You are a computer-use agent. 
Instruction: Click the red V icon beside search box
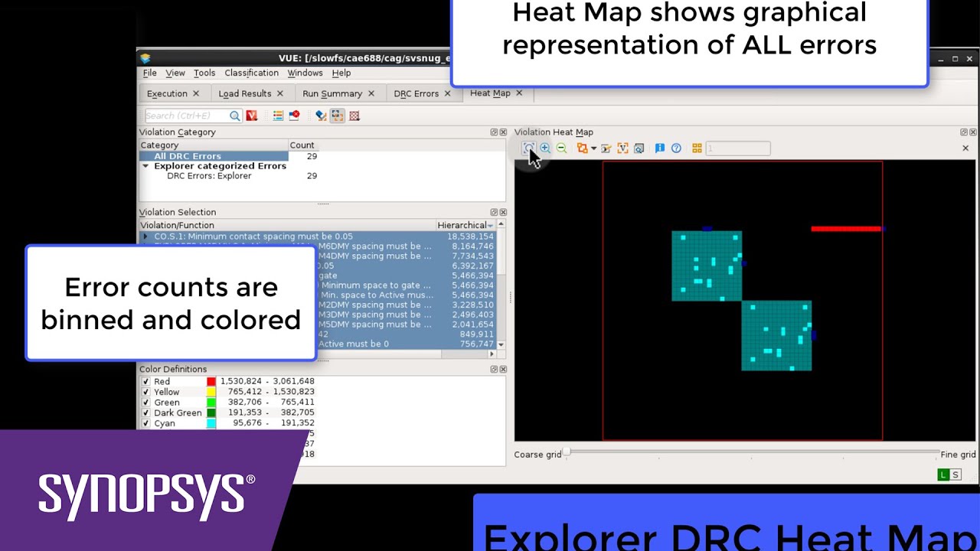tap(251, 116)
